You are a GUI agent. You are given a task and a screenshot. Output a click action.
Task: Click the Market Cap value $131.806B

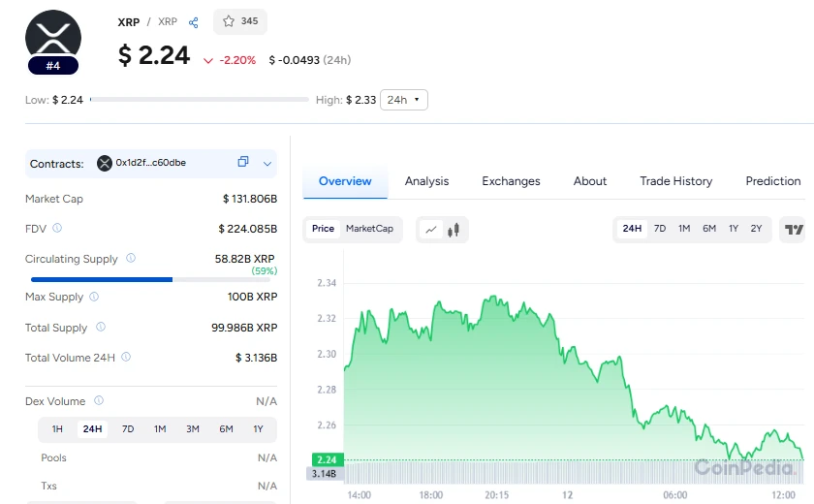click(x=250, y=199)
